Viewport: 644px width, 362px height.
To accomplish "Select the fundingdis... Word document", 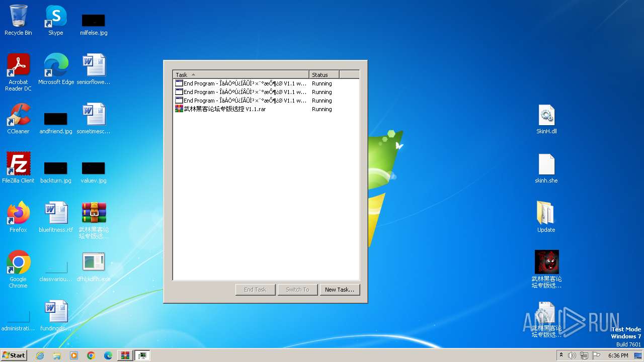I will 56,315.
